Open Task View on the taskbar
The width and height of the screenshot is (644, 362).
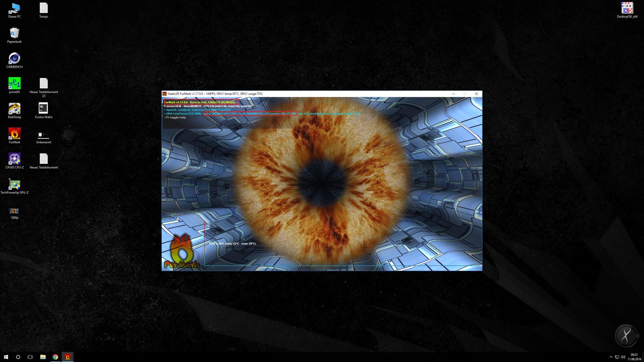click(x=30, y=357)
